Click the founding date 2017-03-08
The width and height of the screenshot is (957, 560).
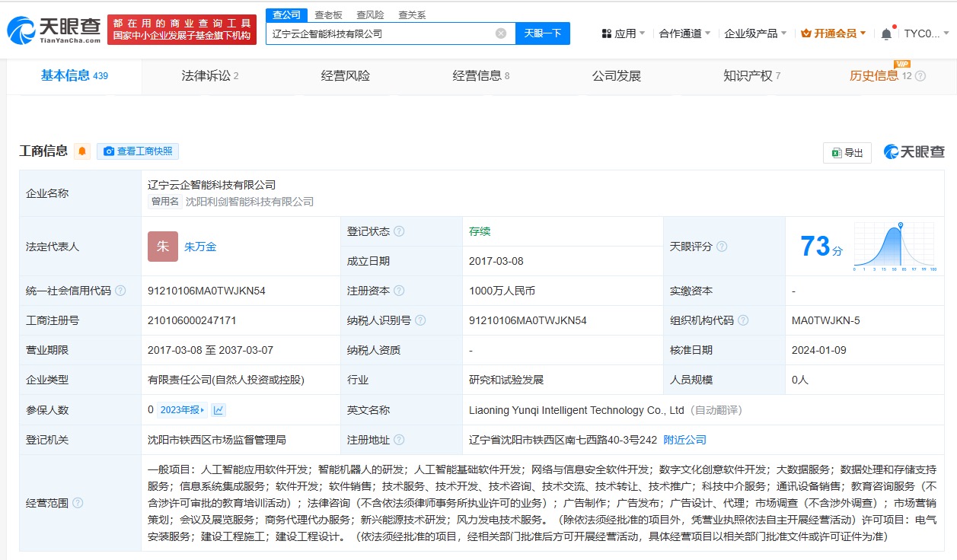(x=496, y=261)
